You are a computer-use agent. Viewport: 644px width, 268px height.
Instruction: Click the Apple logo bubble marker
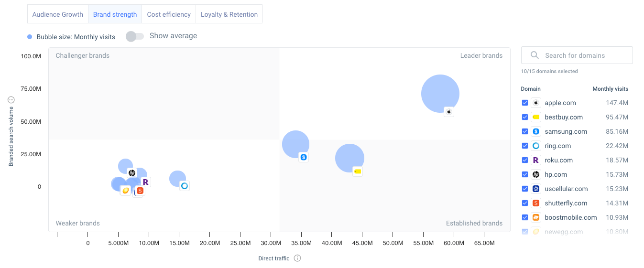click(448, 112)
